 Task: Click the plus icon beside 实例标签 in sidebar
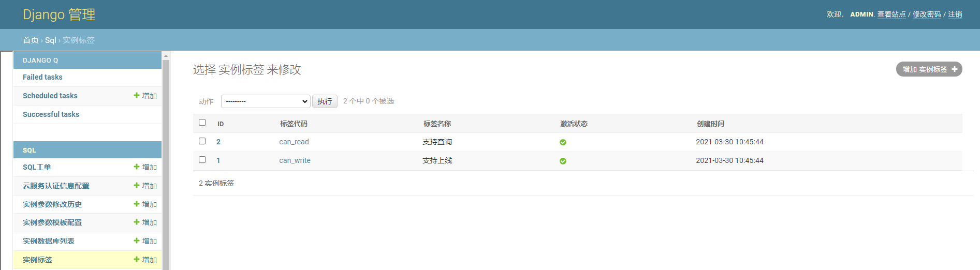coord(137,259)
